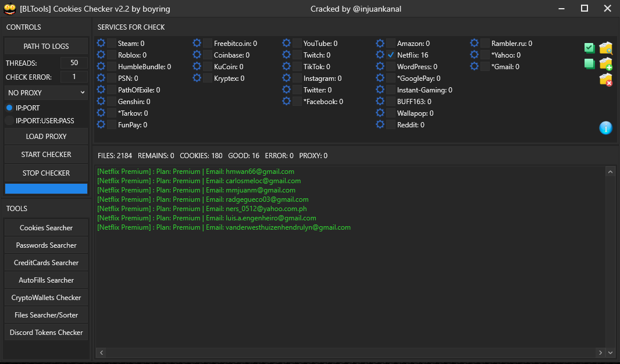
Task: Click the app logo in title bar
Action: [x=9, y=9]
